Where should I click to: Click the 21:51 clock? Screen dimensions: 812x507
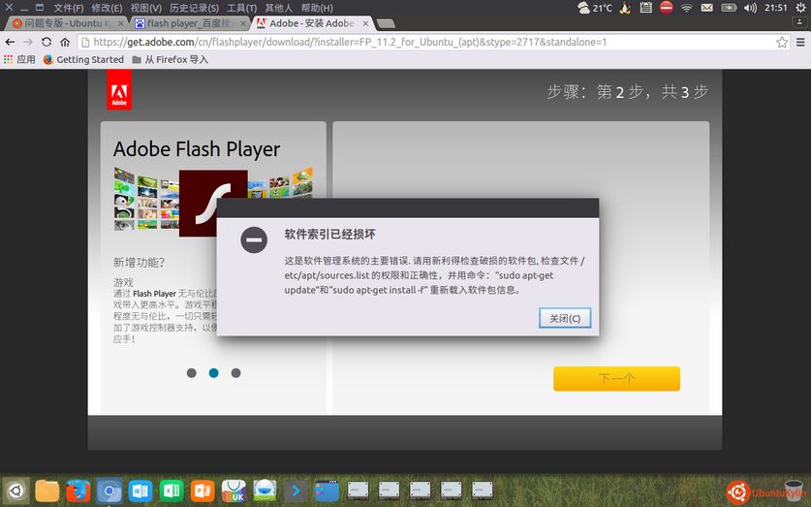coord(776,8)
